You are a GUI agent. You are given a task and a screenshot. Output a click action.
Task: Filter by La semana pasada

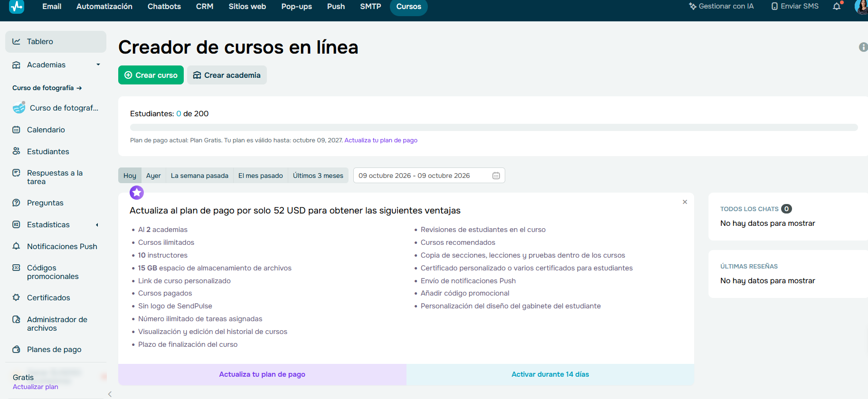(x=199, y=176)
